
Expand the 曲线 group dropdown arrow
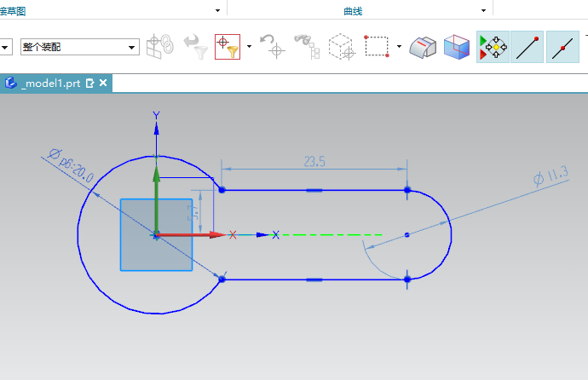(x=483, y=10)
